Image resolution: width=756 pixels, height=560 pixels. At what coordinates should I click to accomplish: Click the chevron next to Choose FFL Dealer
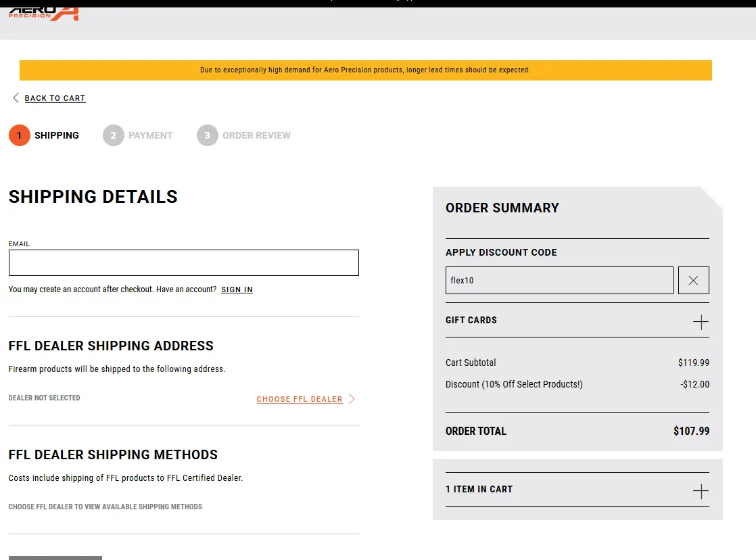click(x=352, y=399)
